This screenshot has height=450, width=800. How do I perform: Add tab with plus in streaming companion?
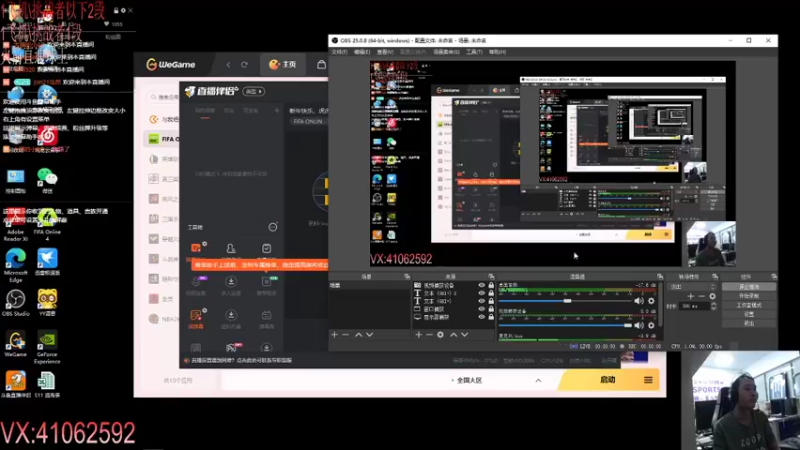(277, 110)
